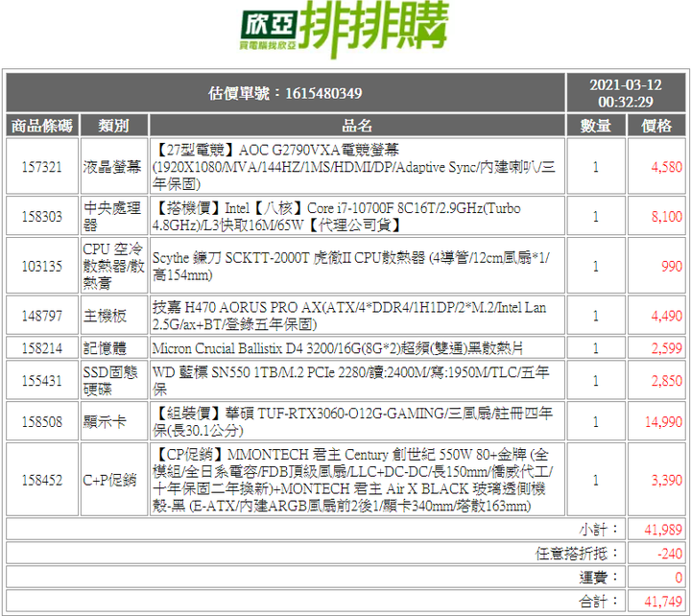Click the date 2021-03-12 00:32:29

click(626, 93)
